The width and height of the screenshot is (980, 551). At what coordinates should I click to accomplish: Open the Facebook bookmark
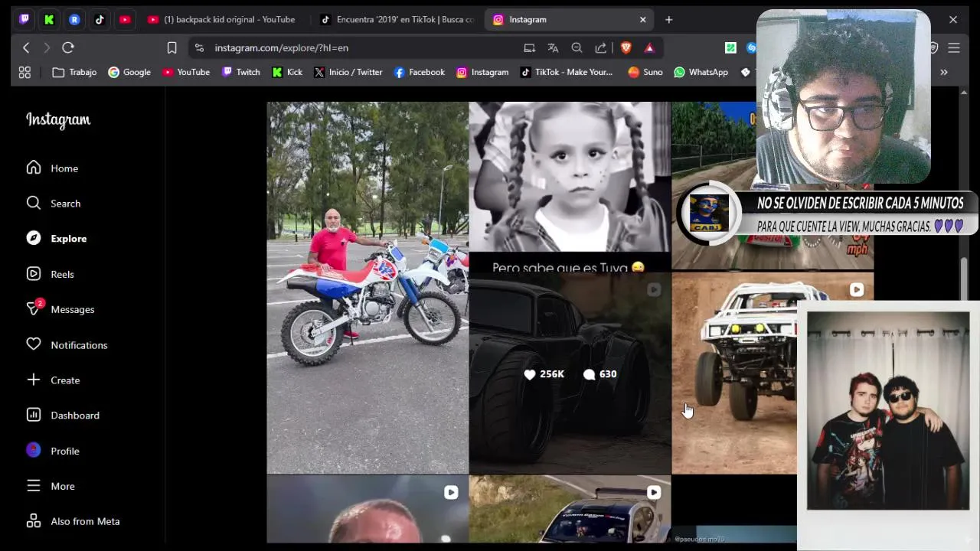pos(419,72)
